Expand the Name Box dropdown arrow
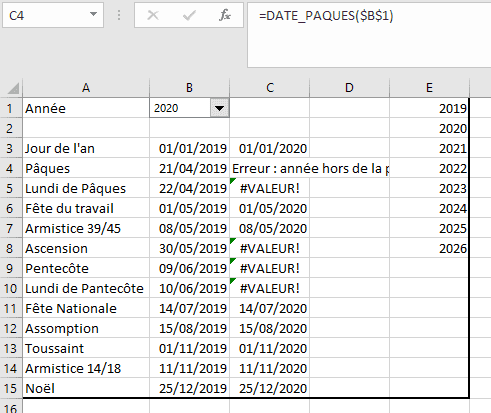The height and width of the screenshot is (413, 491). pos(94,14)
